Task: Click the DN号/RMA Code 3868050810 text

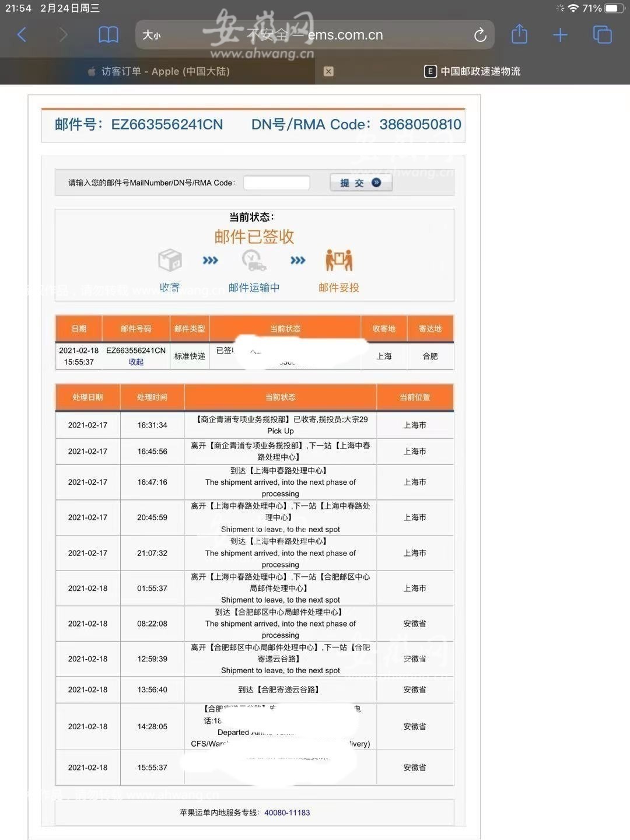Action: (x=356, y=124)
